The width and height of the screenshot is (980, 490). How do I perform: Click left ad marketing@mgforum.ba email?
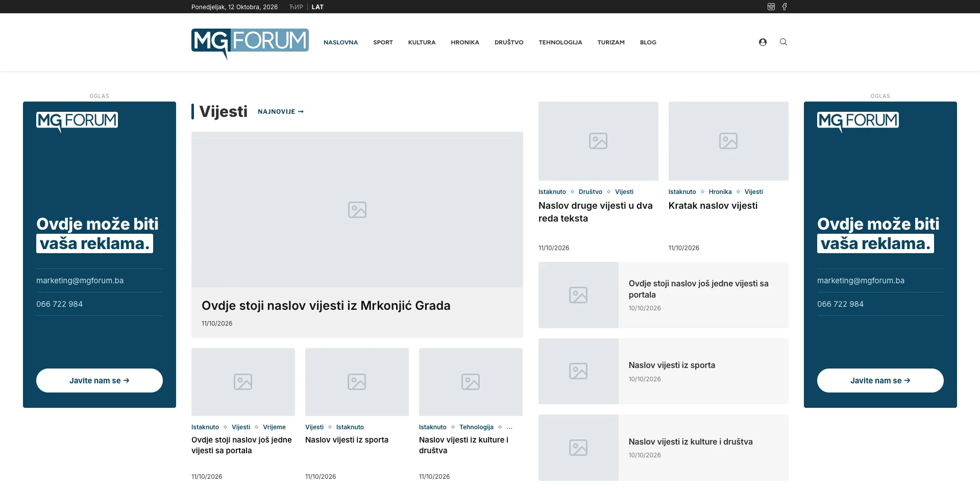tap(80, 281)
